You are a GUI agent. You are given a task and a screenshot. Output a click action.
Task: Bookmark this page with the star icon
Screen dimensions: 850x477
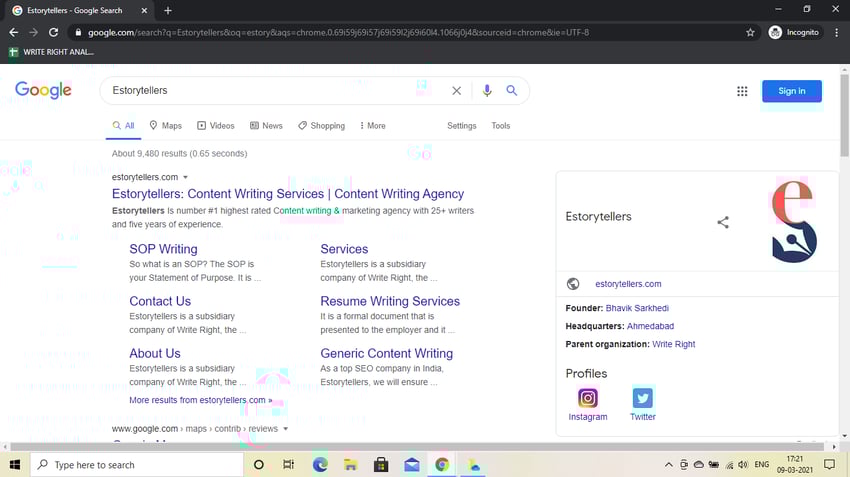750,33
